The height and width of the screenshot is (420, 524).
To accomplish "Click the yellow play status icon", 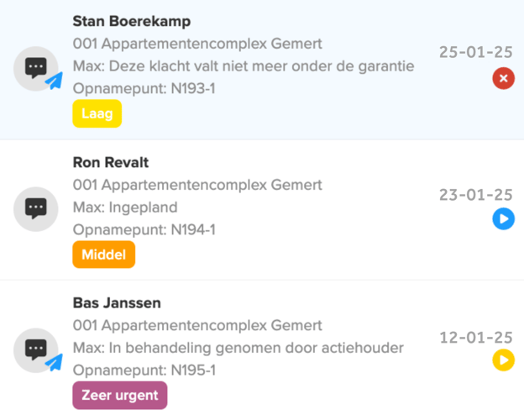I will point(503,361).
